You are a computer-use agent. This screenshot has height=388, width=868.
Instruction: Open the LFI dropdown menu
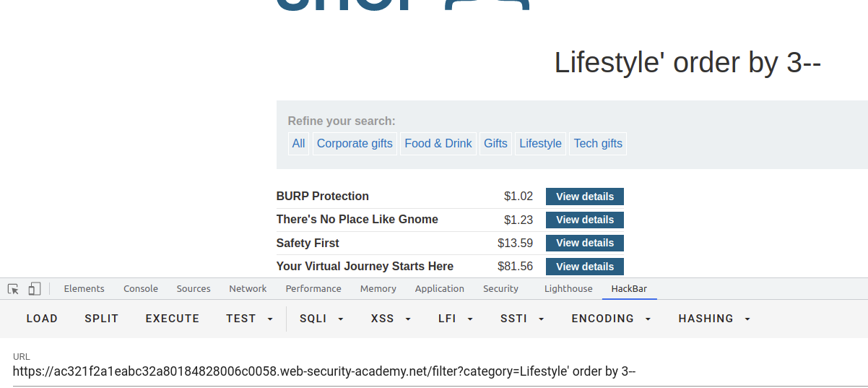click(x=456, y=319)
